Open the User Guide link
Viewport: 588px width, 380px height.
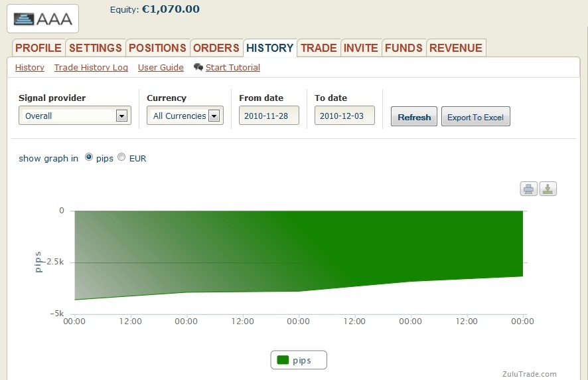[x=161, y=68]
